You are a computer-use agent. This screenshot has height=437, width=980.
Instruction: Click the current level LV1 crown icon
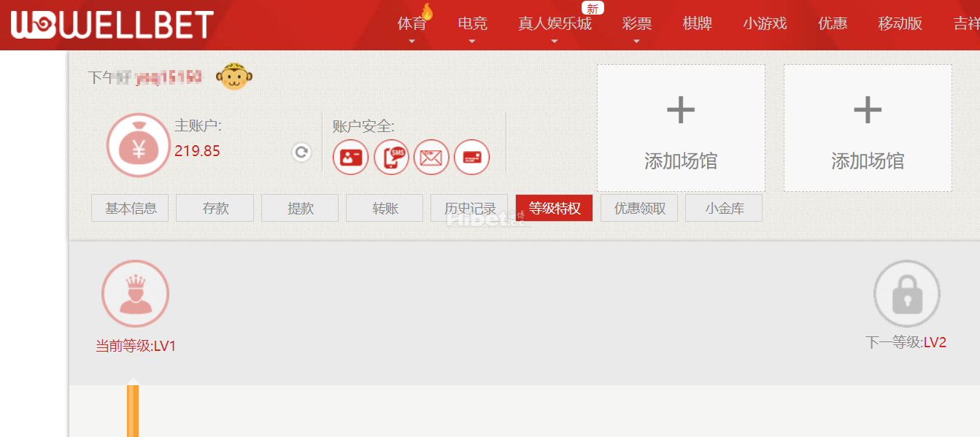tap(135, 293)
